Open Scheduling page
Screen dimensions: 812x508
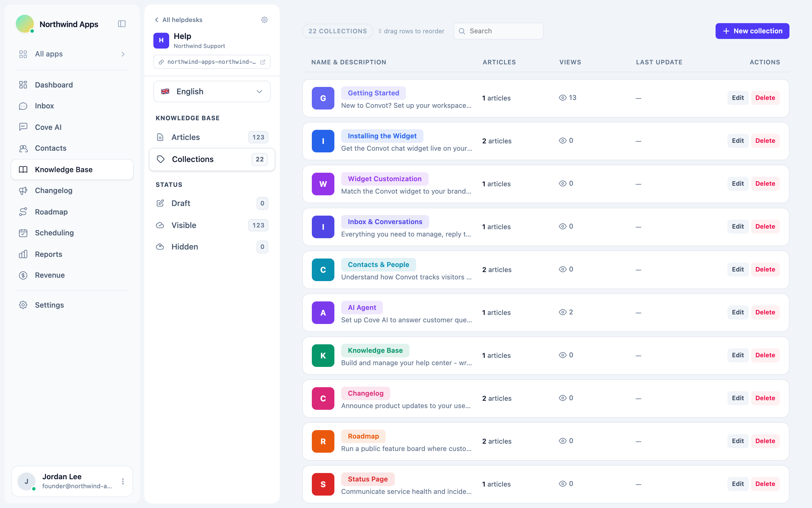tap(72, 233)
